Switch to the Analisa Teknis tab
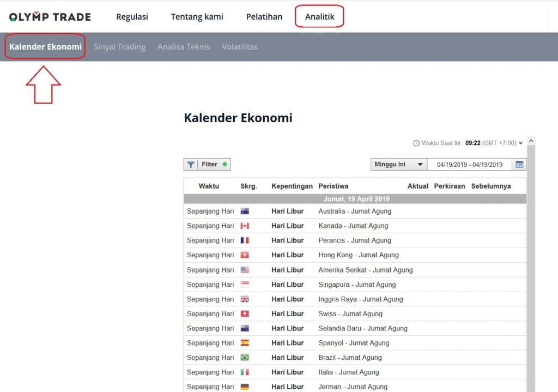 click(x=184, y=47)
